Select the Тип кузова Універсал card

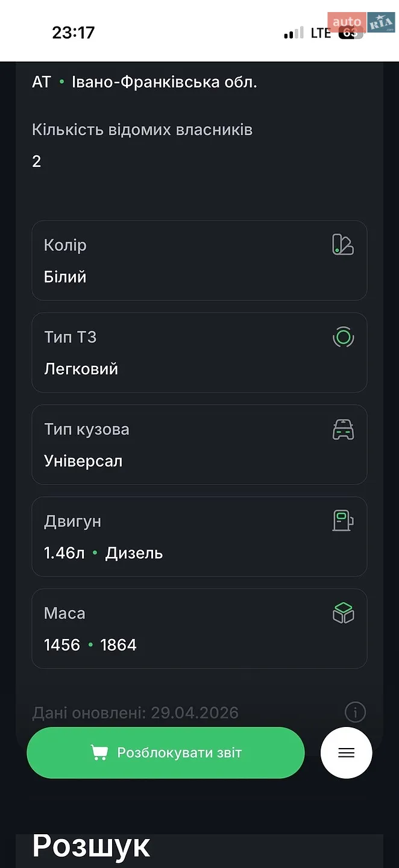[199, 445]
